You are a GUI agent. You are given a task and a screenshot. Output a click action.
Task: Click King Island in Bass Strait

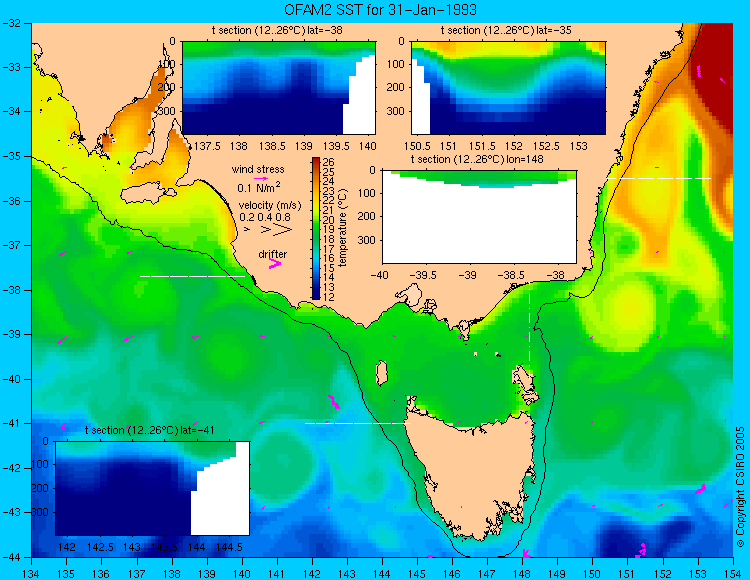point(381,373)
